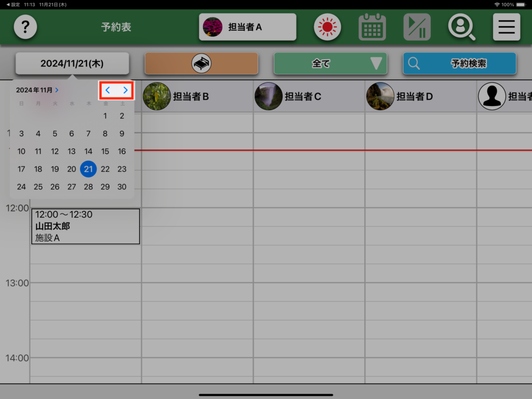Go to next month in calendar
Viewport: 532px width, 399px height.
(125, 90)
